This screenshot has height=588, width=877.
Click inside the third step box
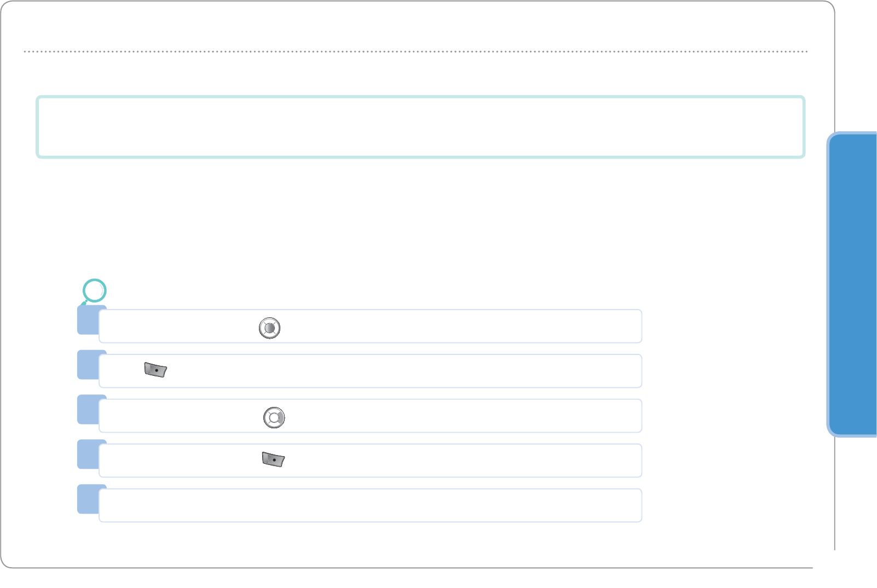point(438,416)
